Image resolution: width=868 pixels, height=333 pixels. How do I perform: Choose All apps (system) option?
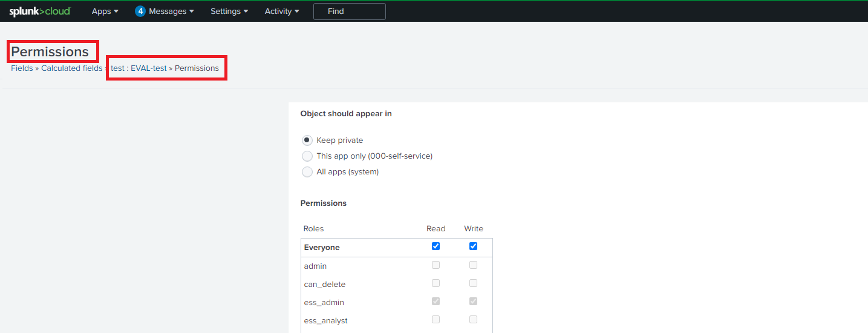307,171
